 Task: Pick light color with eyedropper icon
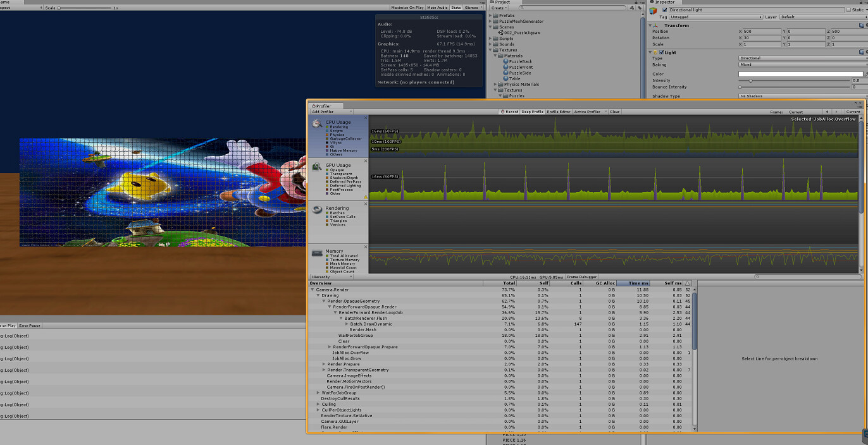865,74
